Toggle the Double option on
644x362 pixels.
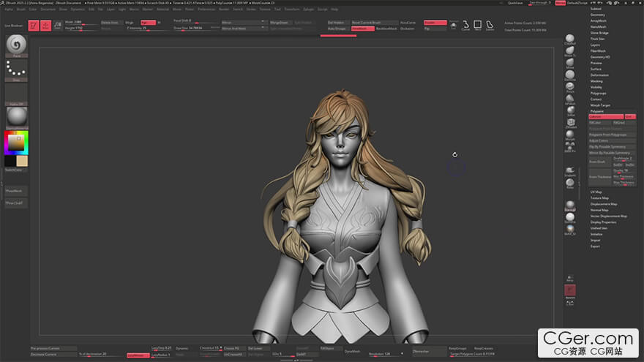(435, 23)
